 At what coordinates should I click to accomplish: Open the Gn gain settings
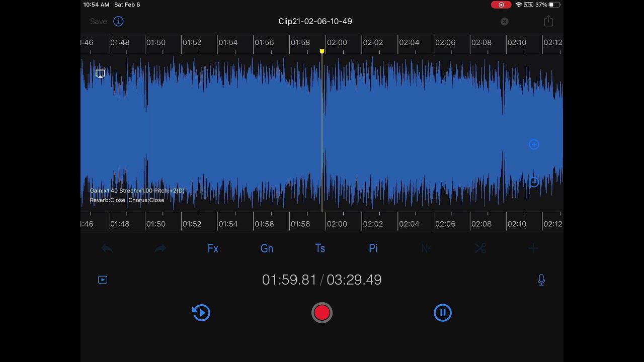coord(267,248)
